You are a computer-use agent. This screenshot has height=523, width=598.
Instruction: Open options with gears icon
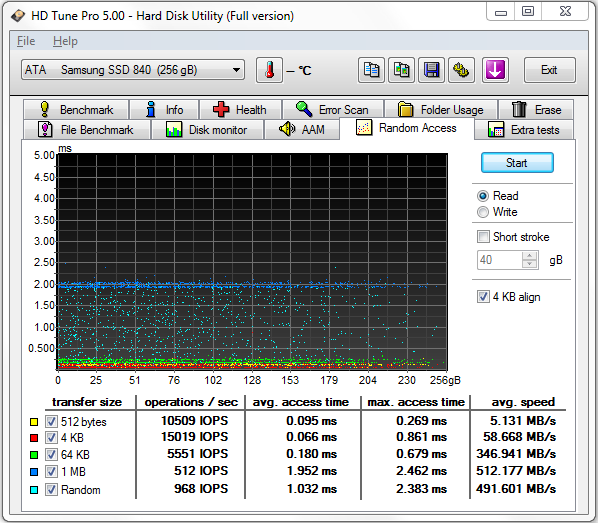(x=461, y=70)
